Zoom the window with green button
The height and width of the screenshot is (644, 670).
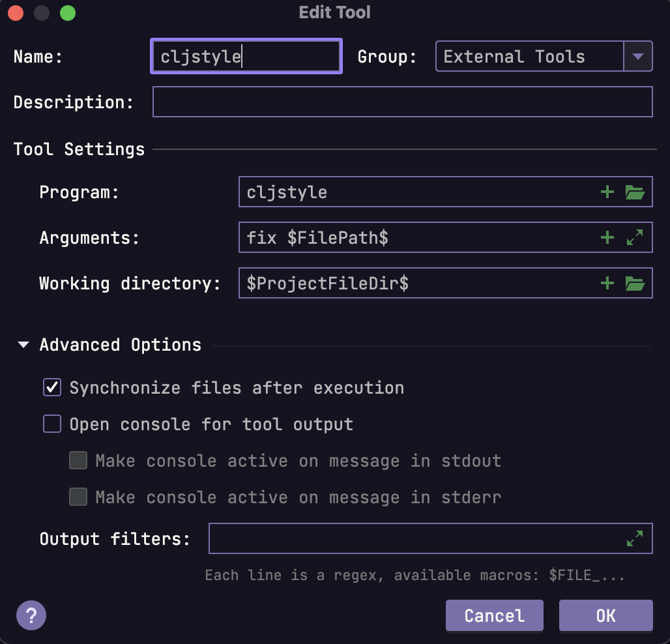(68, 13)
